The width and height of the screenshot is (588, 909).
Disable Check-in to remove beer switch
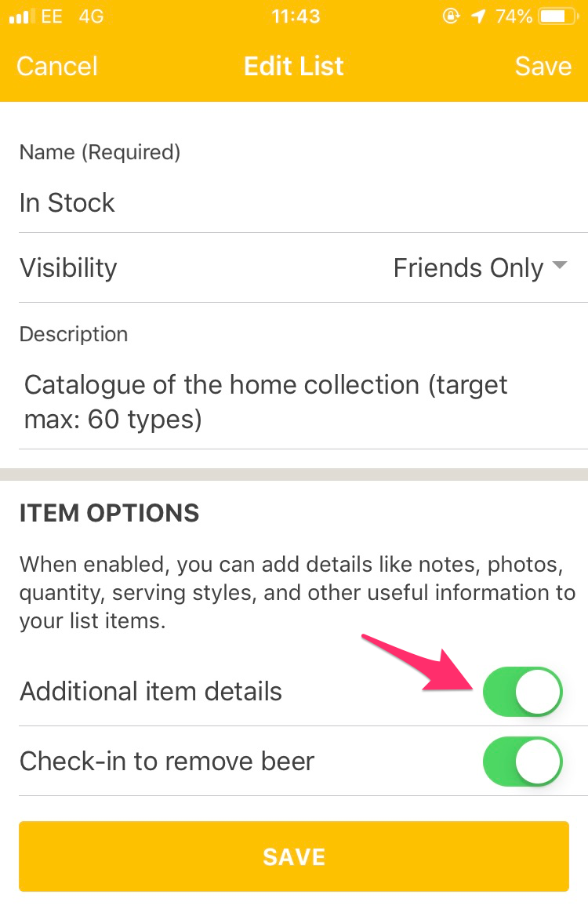(523, 762)
